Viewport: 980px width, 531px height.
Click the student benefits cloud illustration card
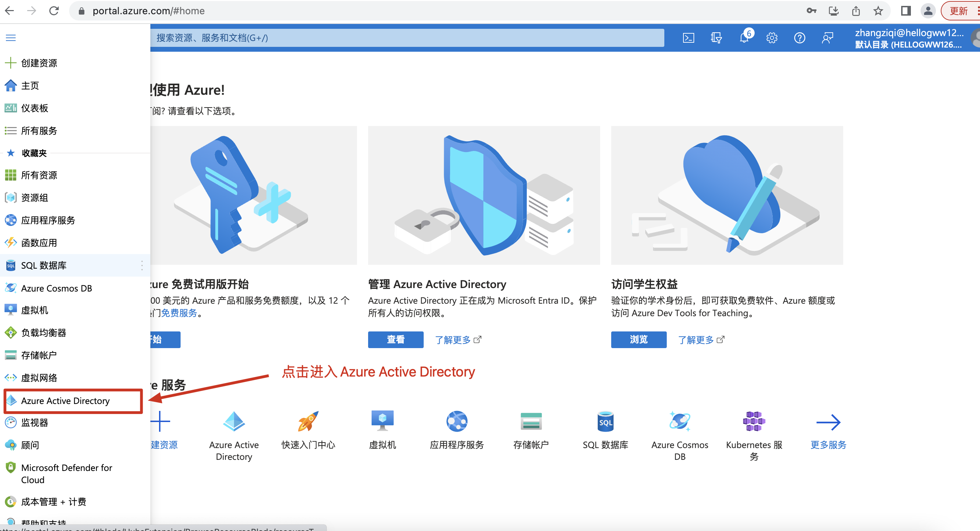[727, 195]
